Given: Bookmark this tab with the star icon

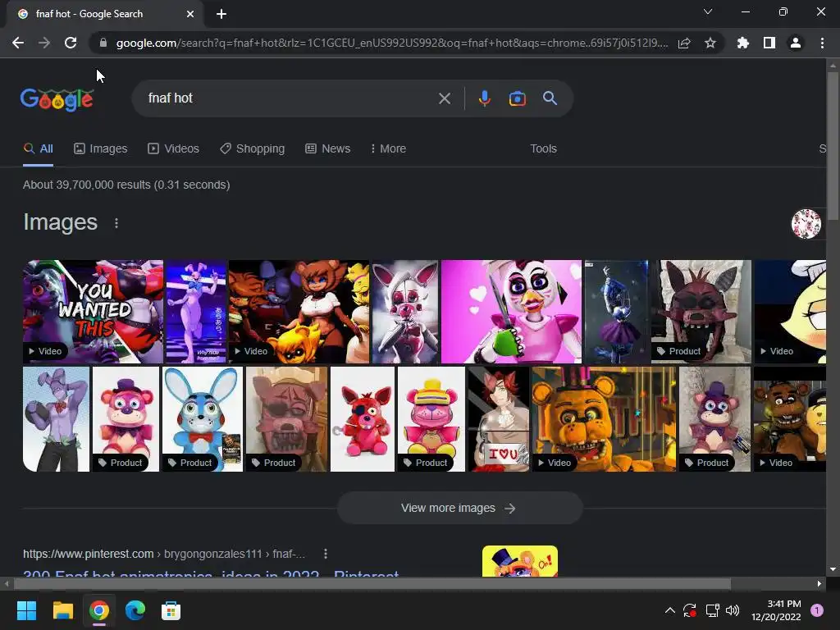Looking at the screenshot, I should [x=710, y=43].
